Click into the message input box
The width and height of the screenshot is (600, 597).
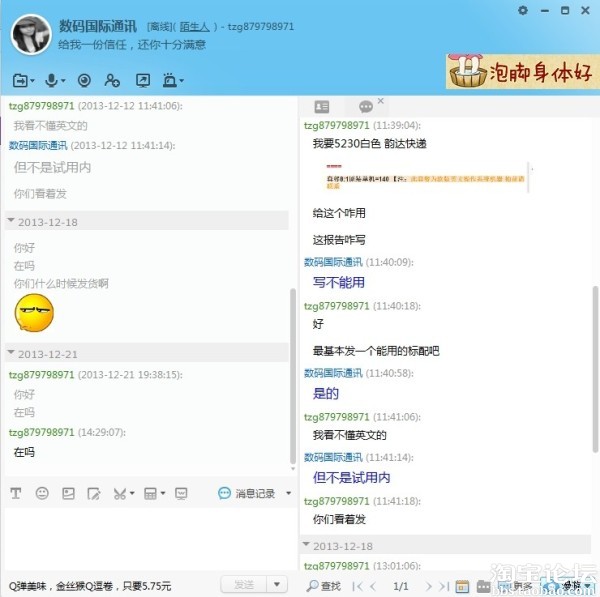pyautogui.click(x=149, y=538)
